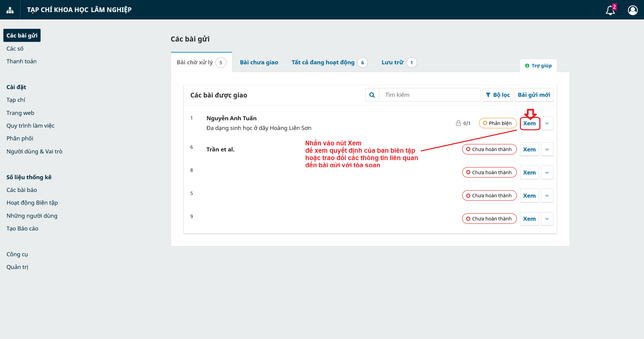
Task: Click the magnifier search icon
Action: pos(372,95)
